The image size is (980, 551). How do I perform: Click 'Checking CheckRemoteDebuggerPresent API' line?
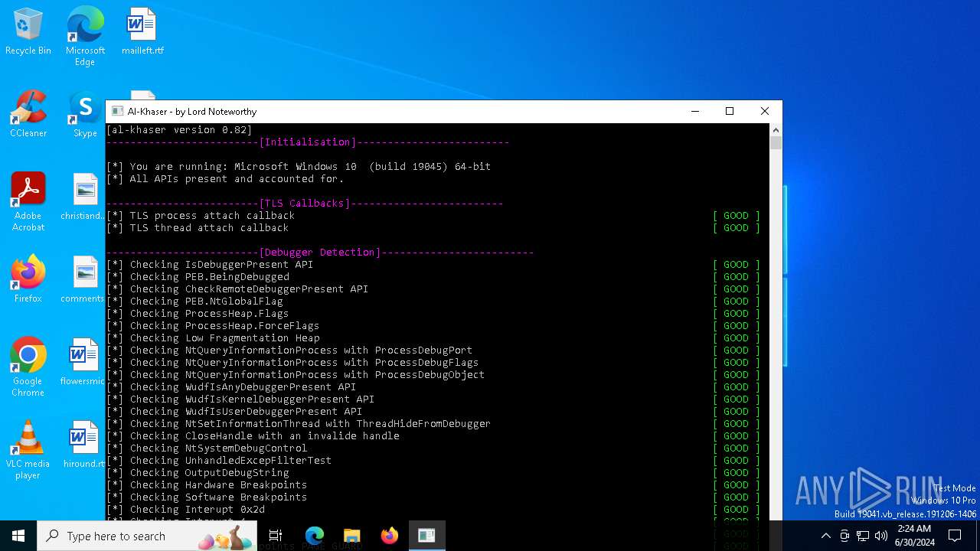click(237, 289)
